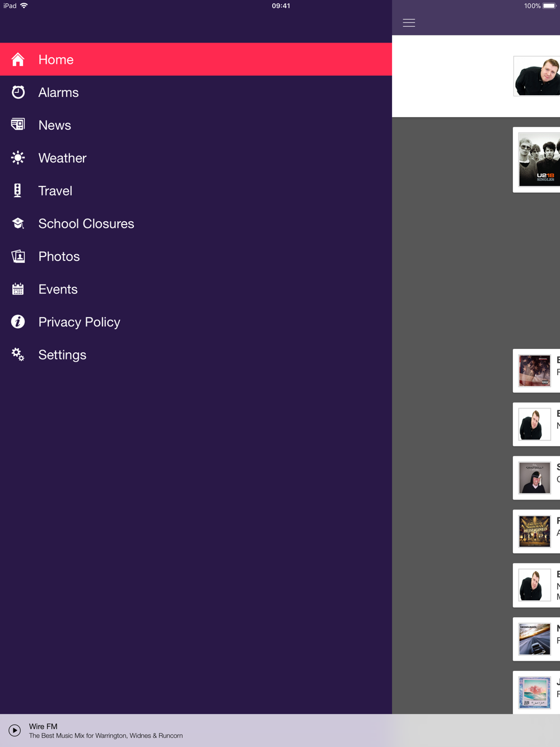Tap the Wire FM station title

(43, 726)
